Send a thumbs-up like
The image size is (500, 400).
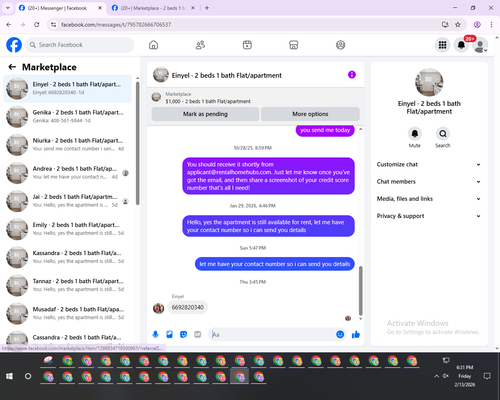tap(356, 334)
